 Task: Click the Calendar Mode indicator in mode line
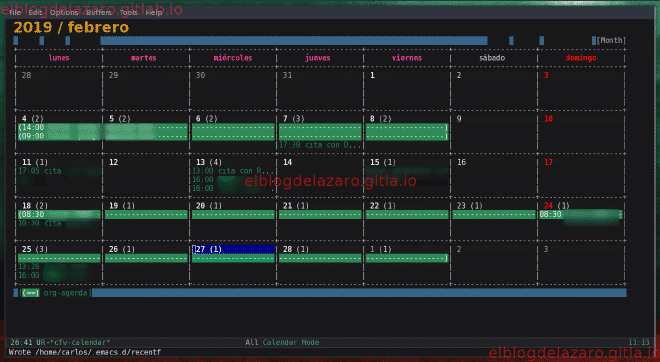coord(291,342)
